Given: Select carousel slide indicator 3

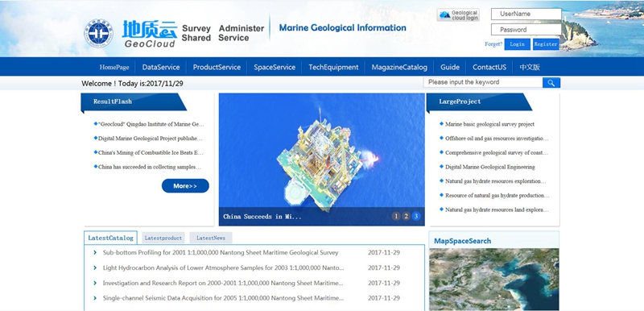Looking at the screenshot, I should (x=416, y=216).
